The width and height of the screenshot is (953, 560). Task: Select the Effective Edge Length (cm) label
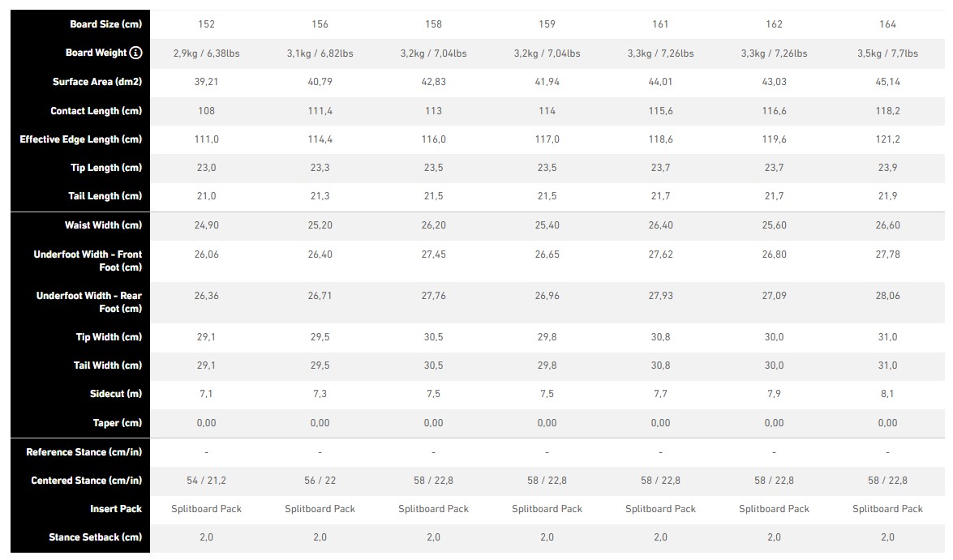pos(81,139)
